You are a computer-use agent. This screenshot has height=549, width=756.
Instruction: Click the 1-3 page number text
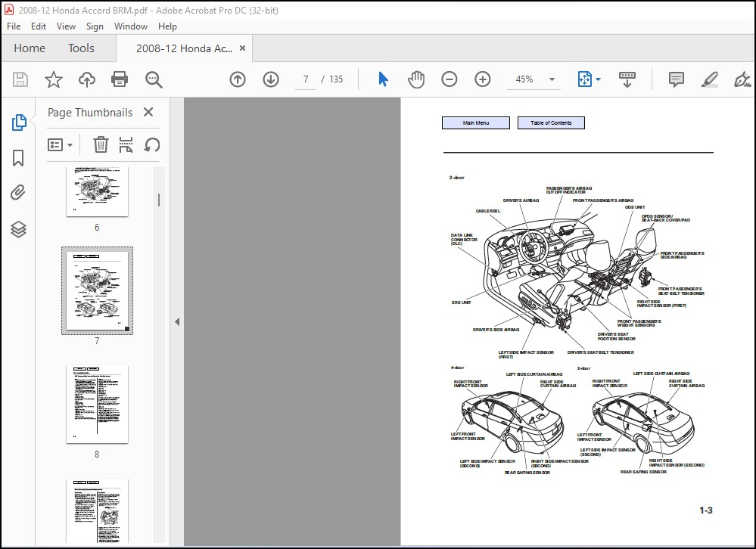click(x=706, y=510)
